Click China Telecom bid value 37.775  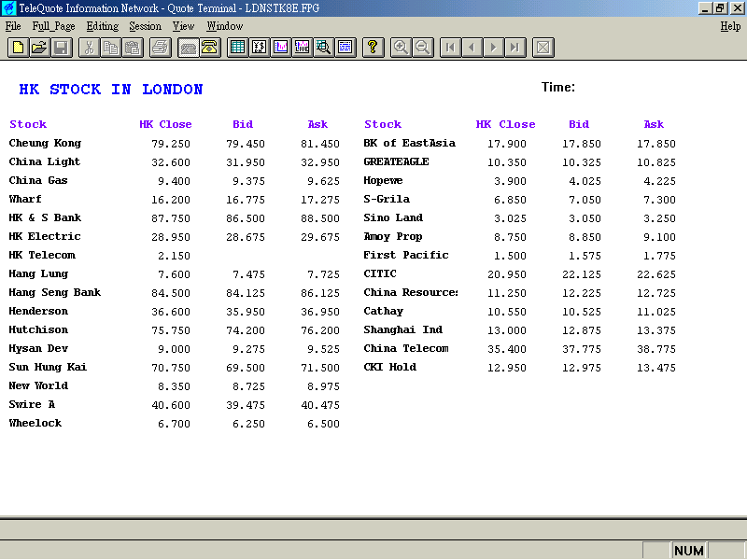tap(582, 349)
